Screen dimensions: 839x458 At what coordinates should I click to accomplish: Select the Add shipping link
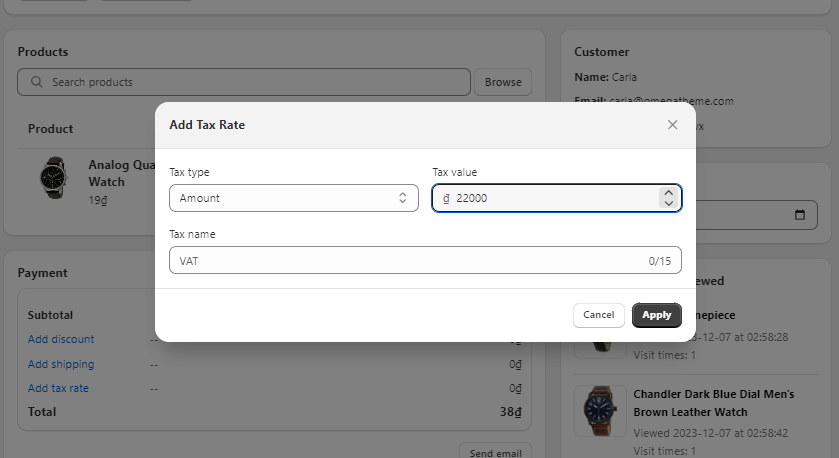click(x=61, y=364)
